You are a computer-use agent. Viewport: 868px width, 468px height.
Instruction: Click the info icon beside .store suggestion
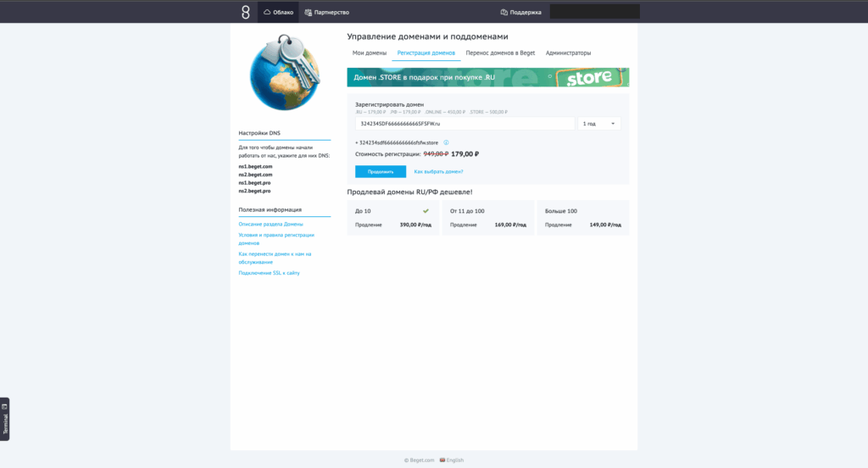tap(446, 142)
